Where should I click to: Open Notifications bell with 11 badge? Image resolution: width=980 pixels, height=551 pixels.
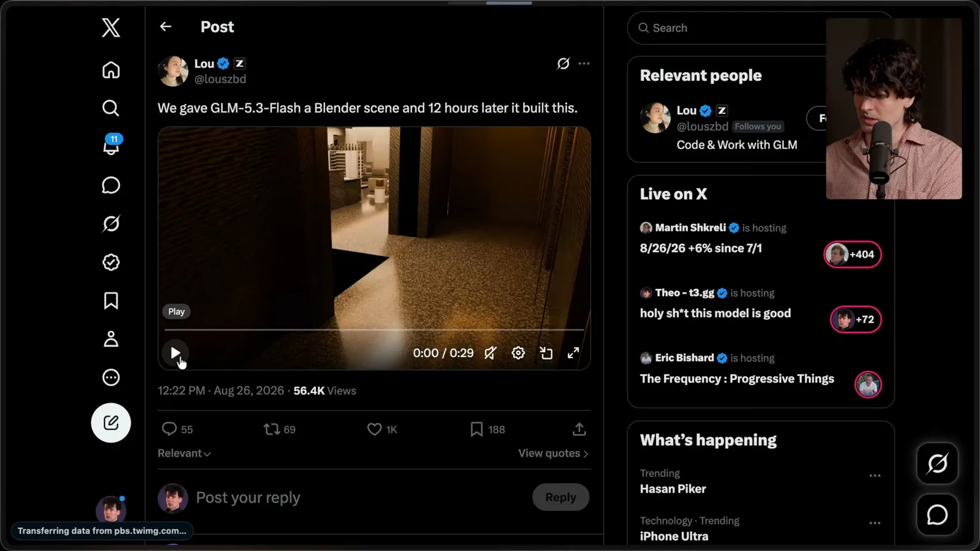click(x=111, y=145)
